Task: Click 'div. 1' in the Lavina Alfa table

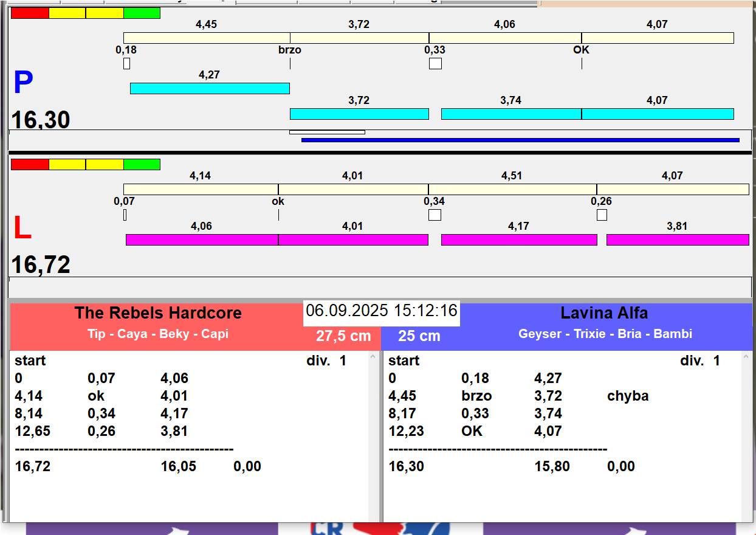Action: point(700,361)
